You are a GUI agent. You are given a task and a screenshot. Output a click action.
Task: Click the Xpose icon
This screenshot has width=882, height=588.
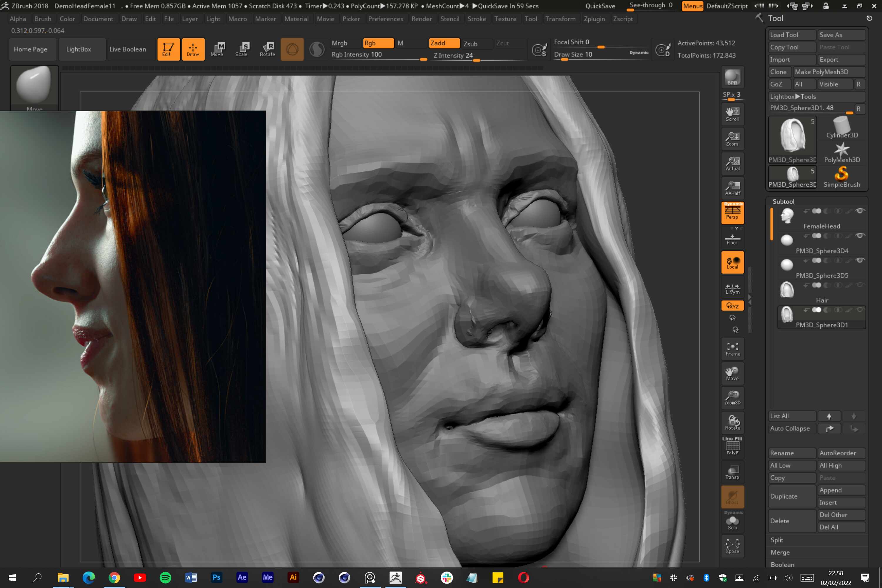coord(732,546)
